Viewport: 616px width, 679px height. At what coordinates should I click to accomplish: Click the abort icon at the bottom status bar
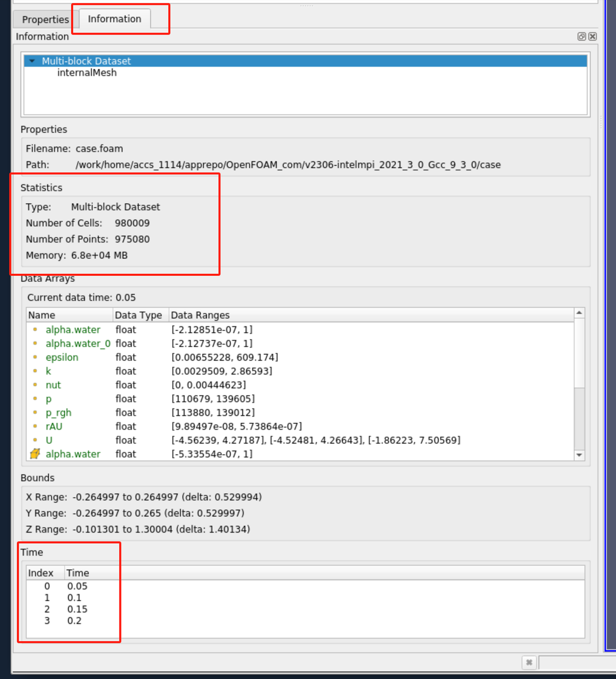click(529, 662)
